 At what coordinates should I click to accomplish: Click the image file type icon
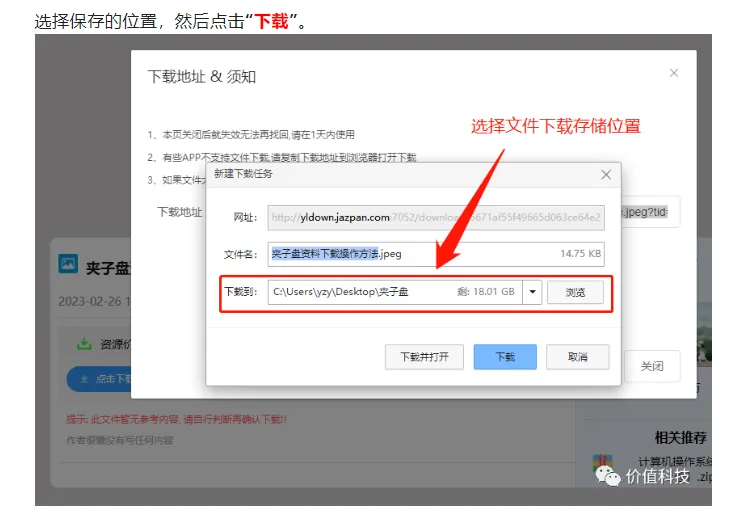click(68, 264)
